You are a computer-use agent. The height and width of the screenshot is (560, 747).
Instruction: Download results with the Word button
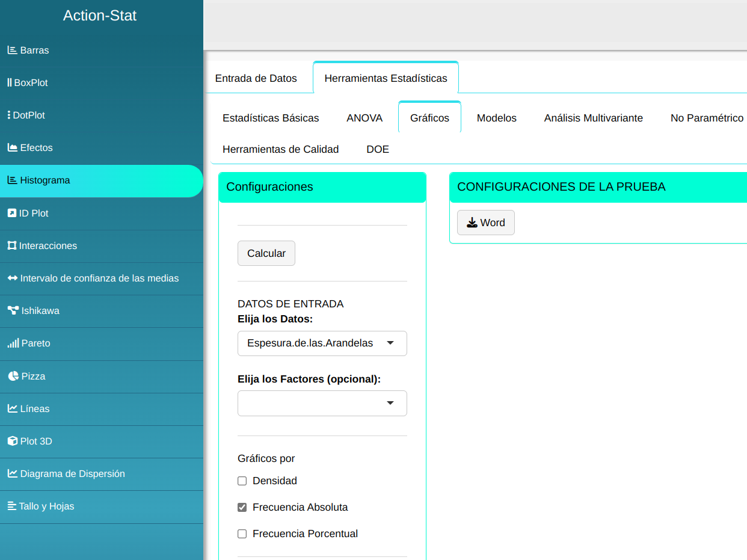click(x=485, y=223)
